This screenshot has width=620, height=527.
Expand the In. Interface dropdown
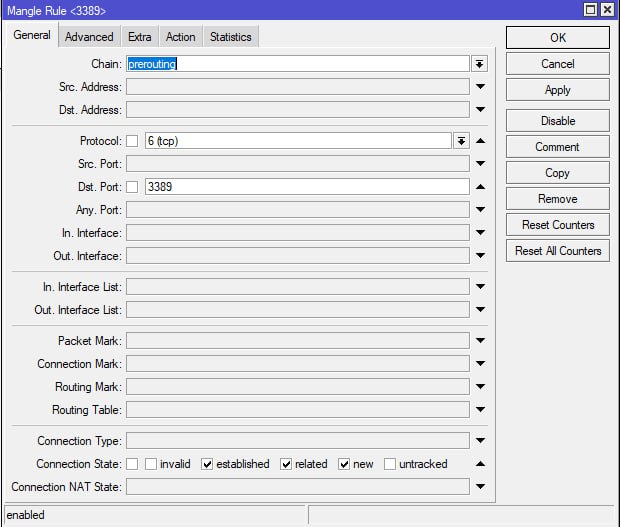480,232
